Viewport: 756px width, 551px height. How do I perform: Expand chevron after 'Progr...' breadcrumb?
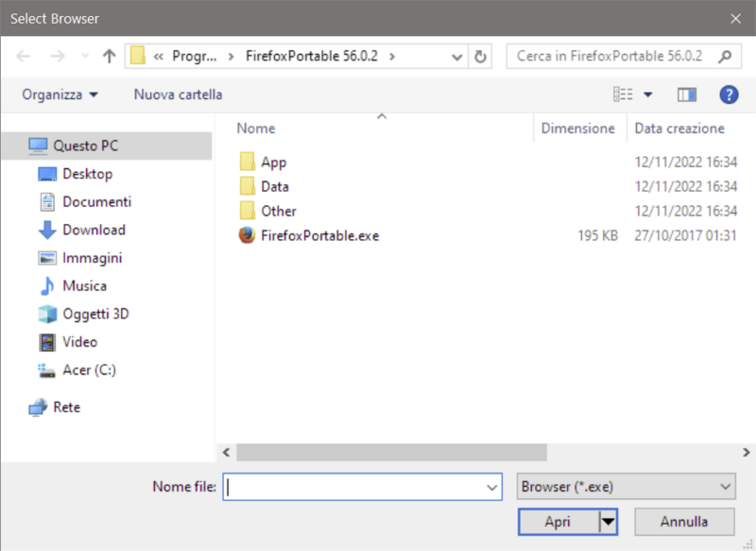click(232, 57)
